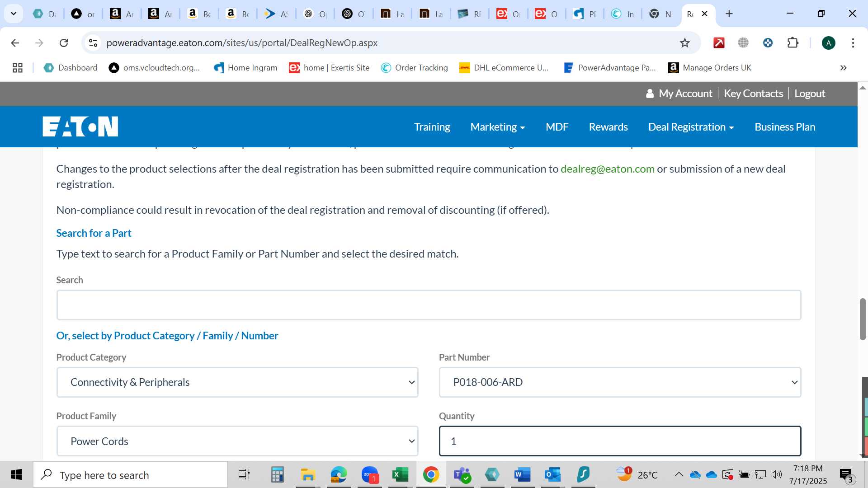Open Windows notification center
This screenshot has height=488, width=868.
[846, 475]
